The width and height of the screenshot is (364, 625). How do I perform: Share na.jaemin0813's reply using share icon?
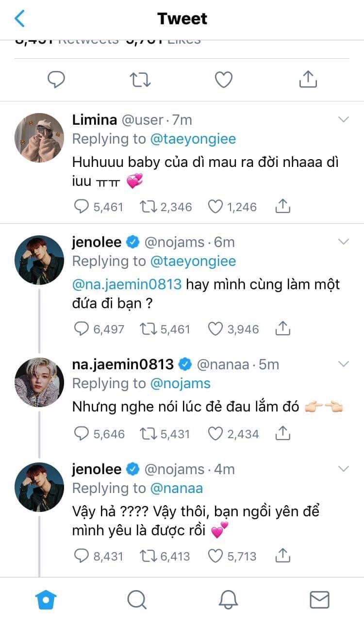click(282, 433)
